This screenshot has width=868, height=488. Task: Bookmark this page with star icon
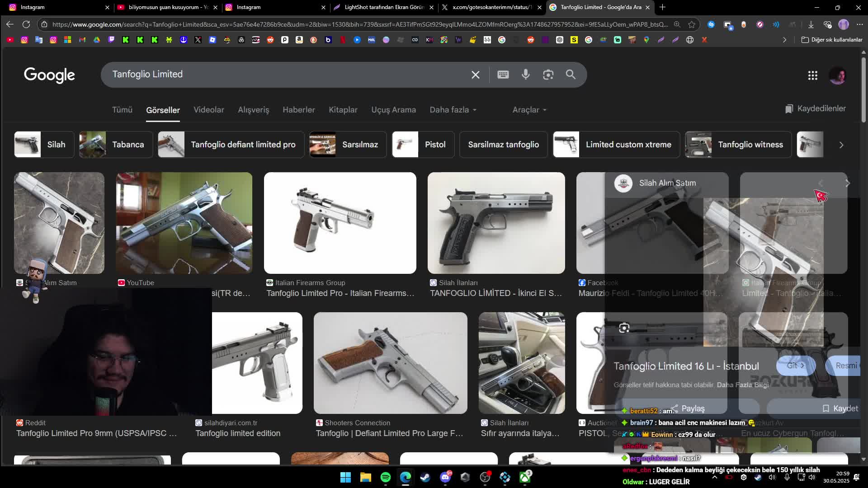(692, 24)
